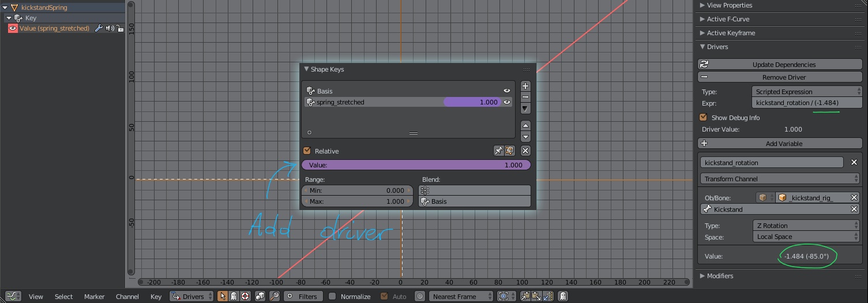Click the kickstandSpring mesh triangle icon
The width and height of the screenshot is (868, 303).
point(15,8)
